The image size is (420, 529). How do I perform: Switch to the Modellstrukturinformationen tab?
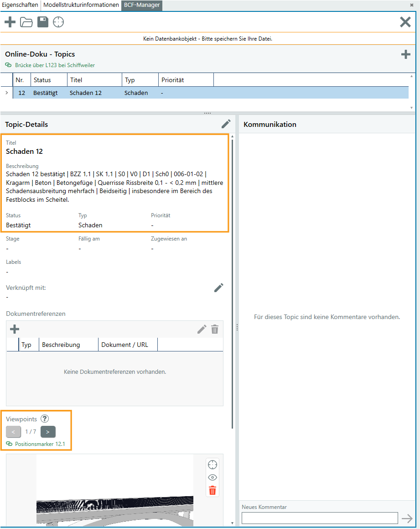point(81,5)
